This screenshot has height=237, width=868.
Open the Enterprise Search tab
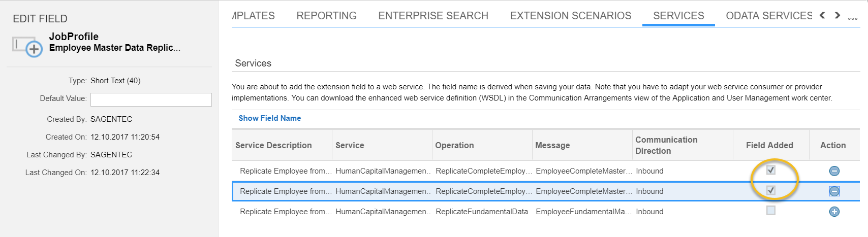tap(433, 16)
